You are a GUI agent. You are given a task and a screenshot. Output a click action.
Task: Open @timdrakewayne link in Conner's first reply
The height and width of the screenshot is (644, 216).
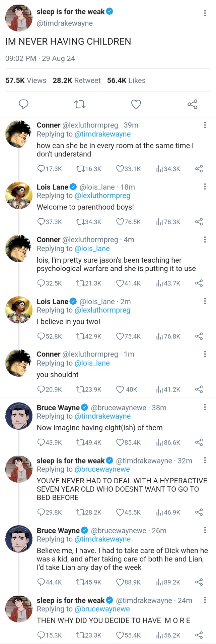[x=102, y=134]
